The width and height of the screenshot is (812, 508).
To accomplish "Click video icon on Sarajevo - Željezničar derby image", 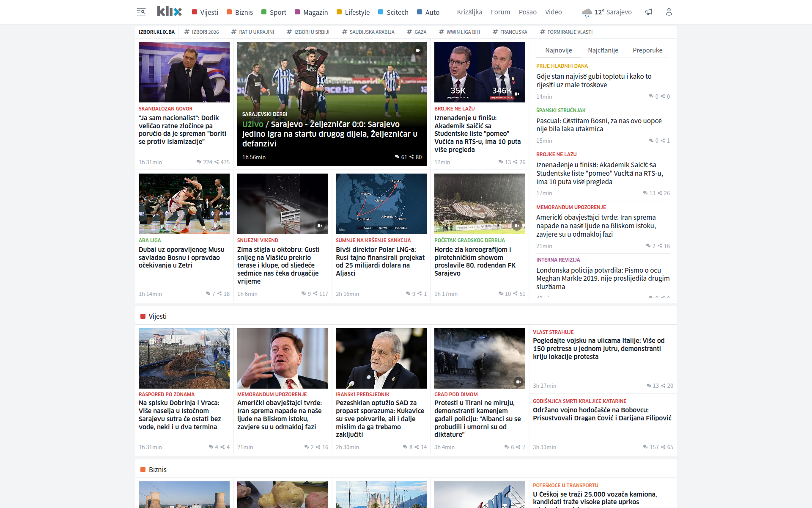I will 418,50.
